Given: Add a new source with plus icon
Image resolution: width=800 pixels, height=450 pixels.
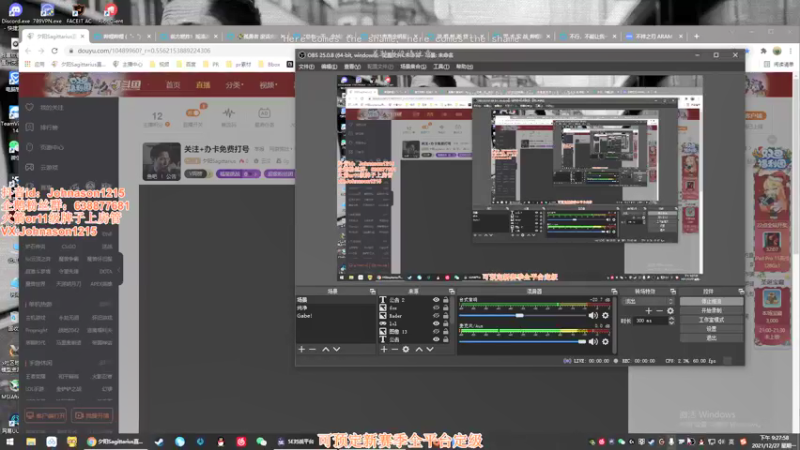Looking at the screenshot, I should (384, 349).
